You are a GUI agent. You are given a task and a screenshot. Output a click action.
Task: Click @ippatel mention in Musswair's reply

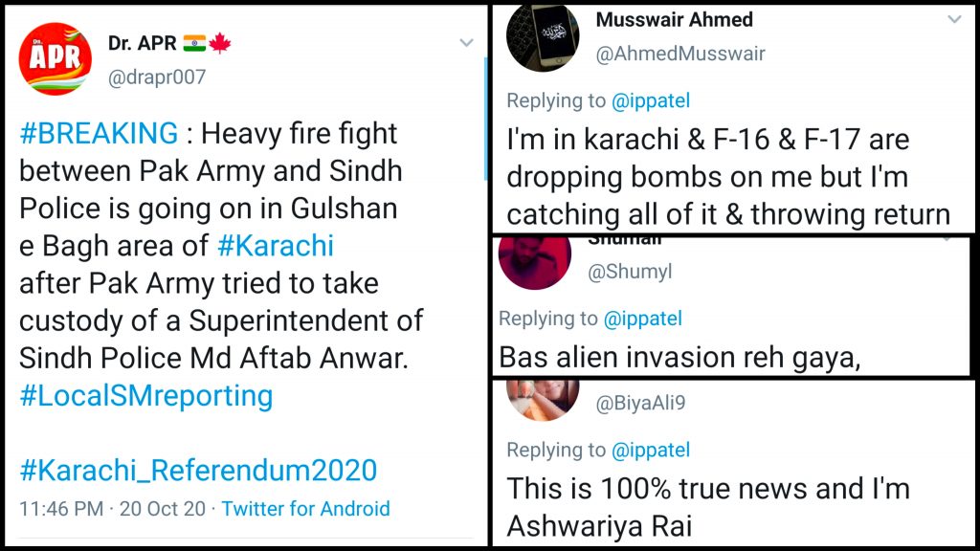click(651, 100)
